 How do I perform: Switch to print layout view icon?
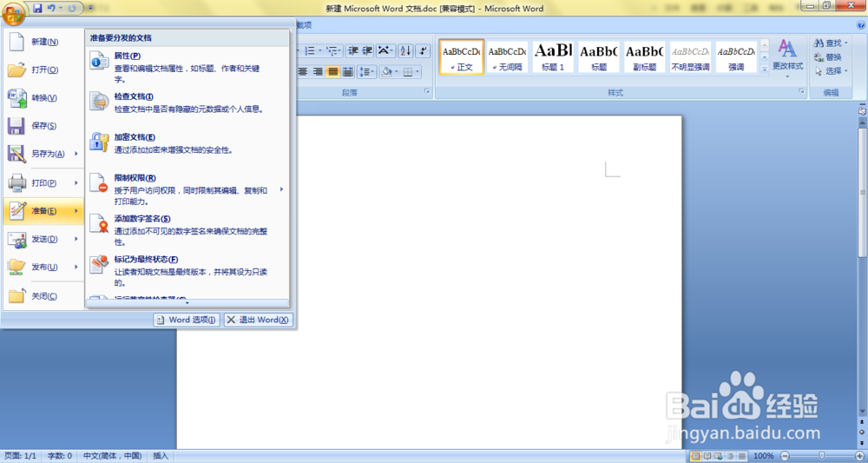tap(696, 456)
